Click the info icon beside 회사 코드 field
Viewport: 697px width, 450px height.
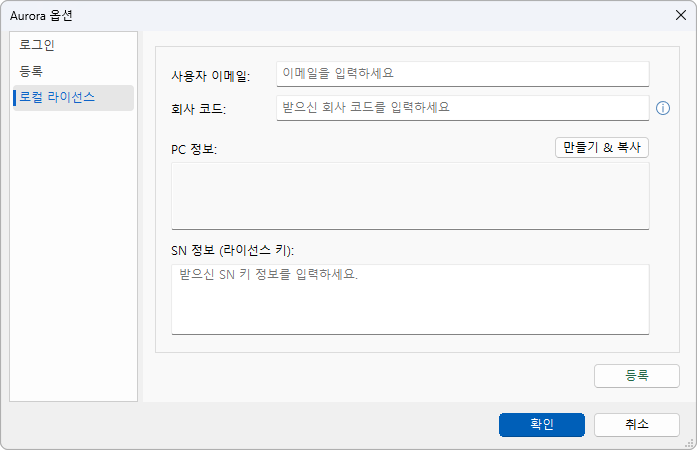pos(663,108)
